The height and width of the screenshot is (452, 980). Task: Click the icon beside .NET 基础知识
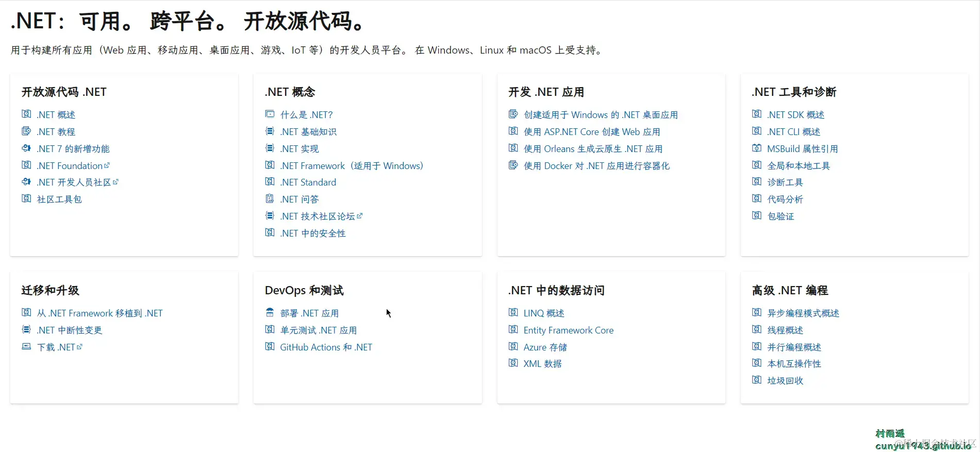[270, 131]
